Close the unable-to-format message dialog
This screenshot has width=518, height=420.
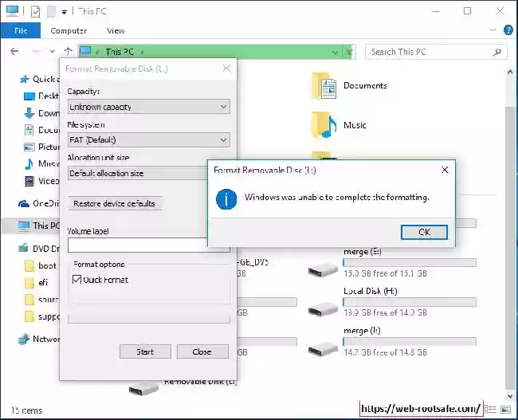(445, 170)
